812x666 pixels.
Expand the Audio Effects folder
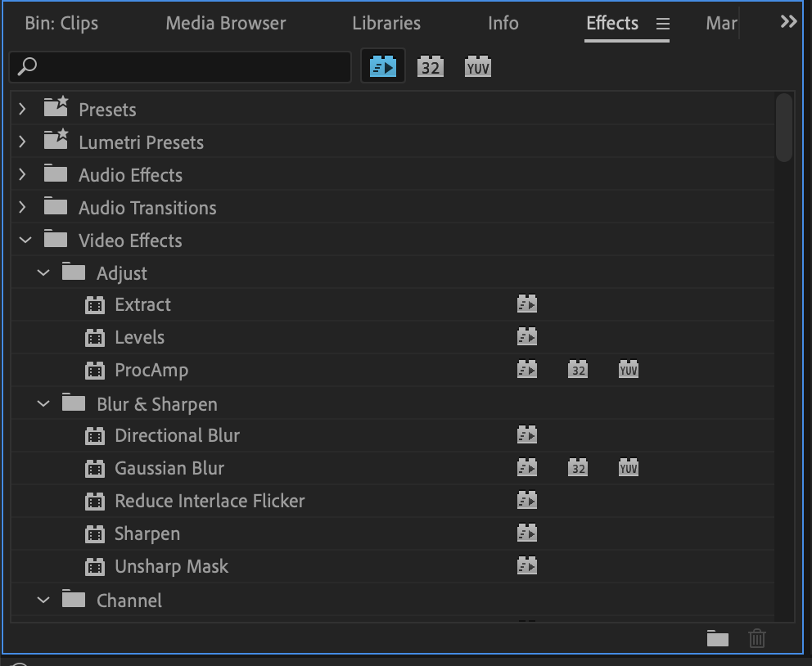23,174
